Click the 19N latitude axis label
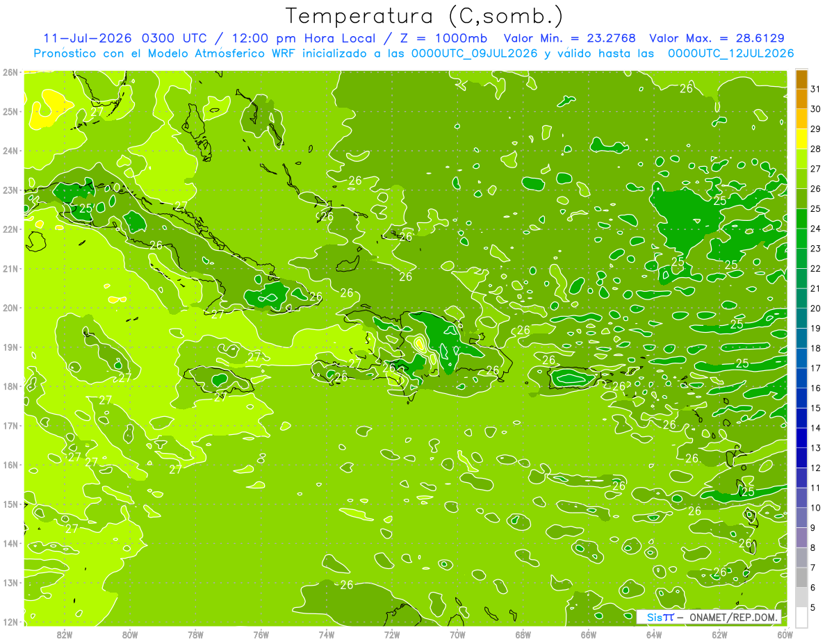Screen dimensions: 834x644 [10, 347]
